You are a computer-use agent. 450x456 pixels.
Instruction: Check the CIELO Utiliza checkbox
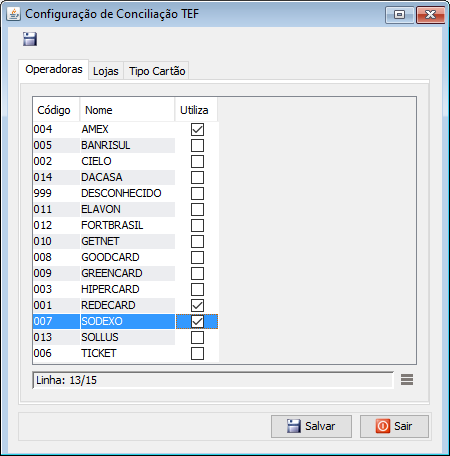coord(197,161)
